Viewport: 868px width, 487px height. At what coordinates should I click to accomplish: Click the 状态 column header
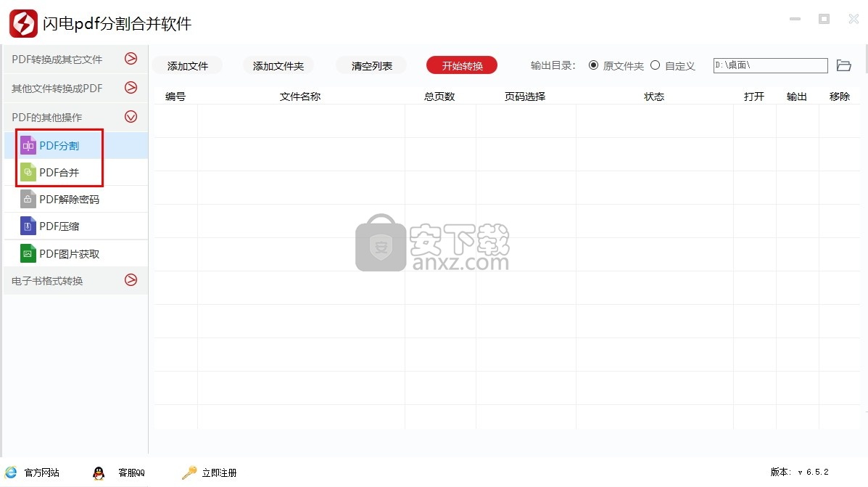(x=654, y=97)
